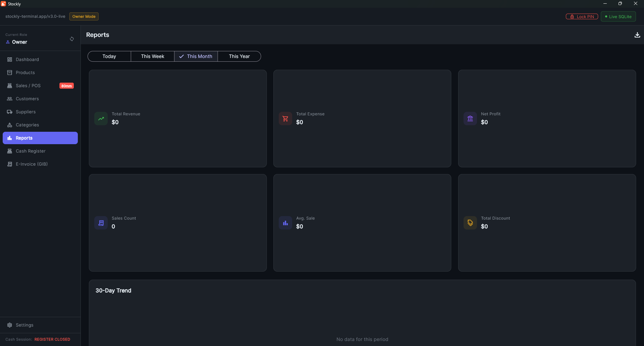
Task: Open the Cash Register page
Action: click(40, 151)
